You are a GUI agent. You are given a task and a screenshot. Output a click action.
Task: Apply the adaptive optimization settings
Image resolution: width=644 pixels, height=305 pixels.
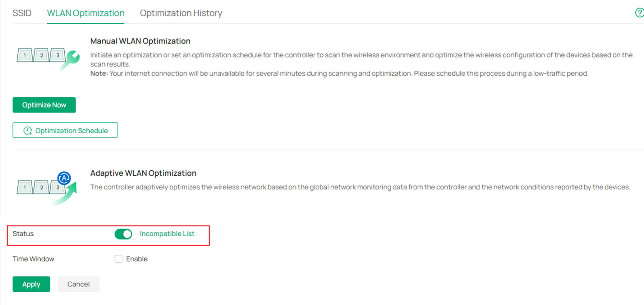tap(31, 284)
